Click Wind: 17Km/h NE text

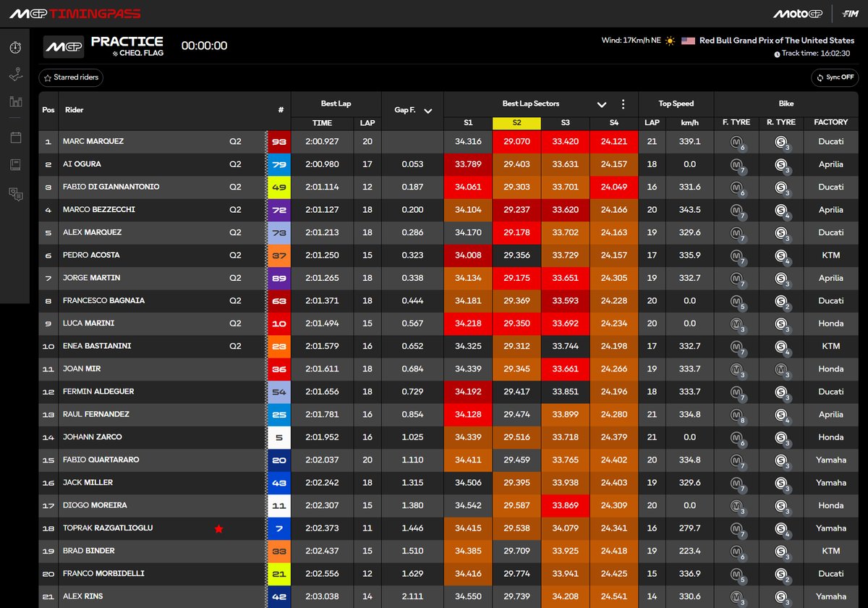(x=631, y=41)
